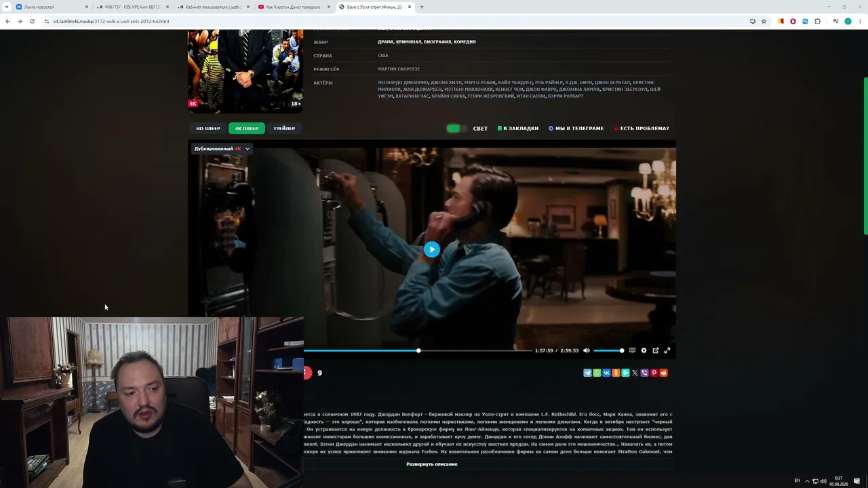Click the movie poster thumbnail
Image resolution: width=868 pixels, height=488 pixels.
(245, 70)
